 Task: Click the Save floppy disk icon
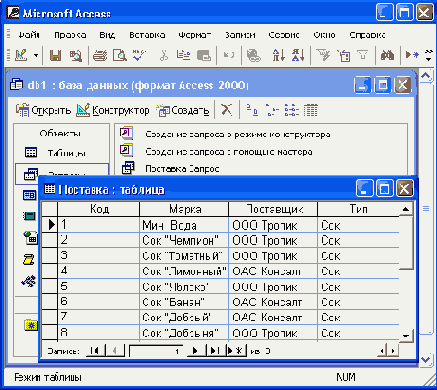55,55
